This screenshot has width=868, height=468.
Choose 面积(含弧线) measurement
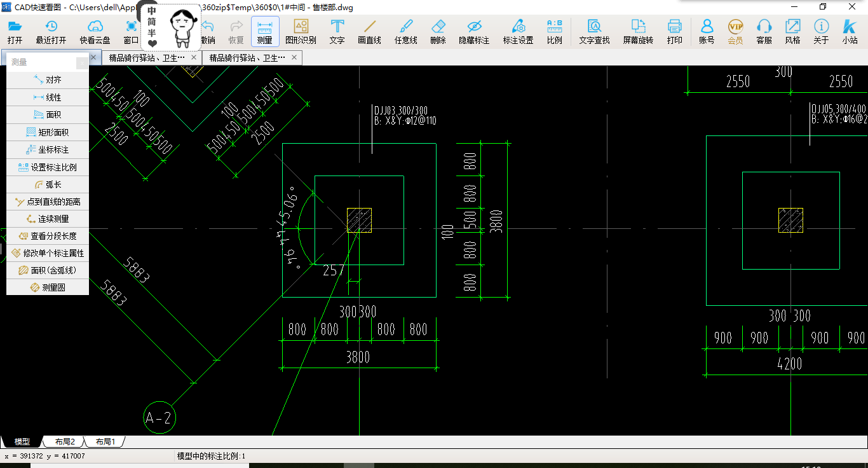point(48,270)
